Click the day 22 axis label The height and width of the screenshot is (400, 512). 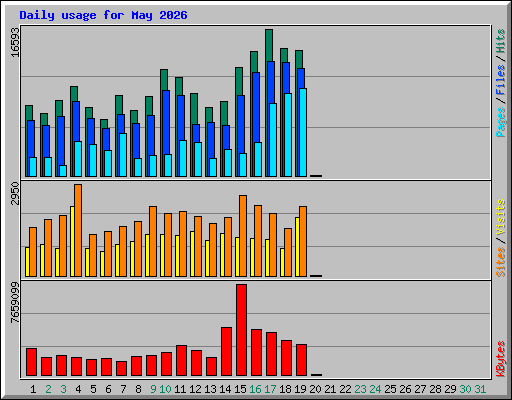[345, 389]
